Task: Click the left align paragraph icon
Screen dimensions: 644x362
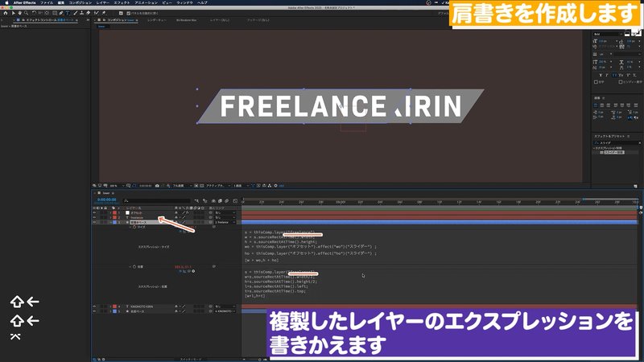Action: coord(596,105)
